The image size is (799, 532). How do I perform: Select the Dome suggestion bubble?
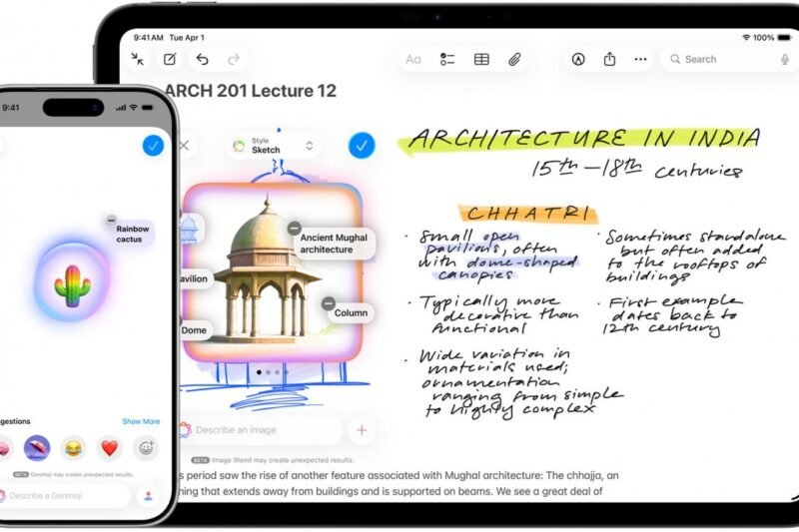pyautogui.click(x=194, y=330)
